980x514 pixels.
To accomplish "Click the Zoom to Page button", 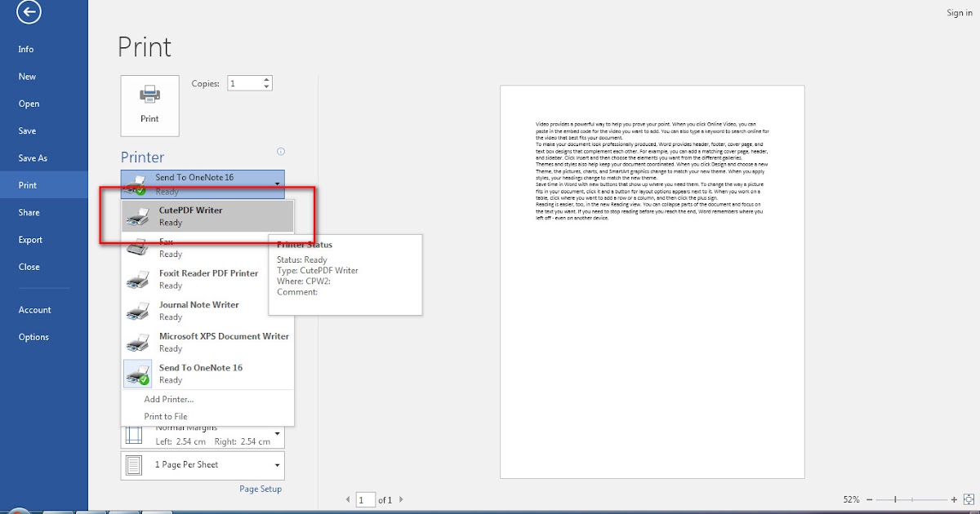I will (x=967, y=498).
